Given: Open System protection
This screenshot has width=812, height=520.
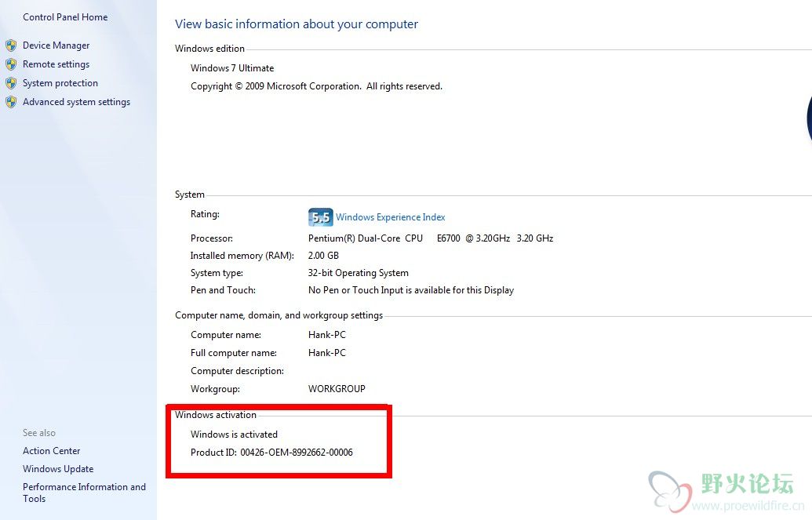Looking at the screenshot, I should pyautogui.click(x=60, y=83).
